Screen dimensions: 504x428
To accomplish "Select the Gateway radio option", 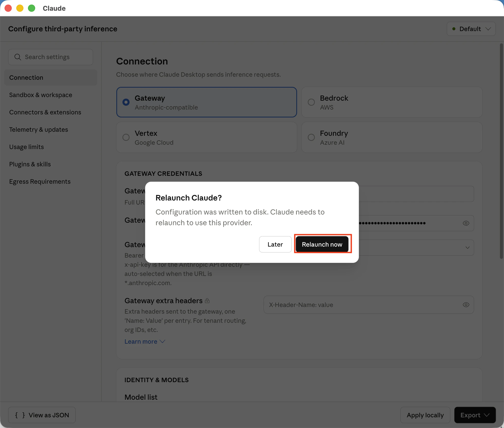I will 206,102.
